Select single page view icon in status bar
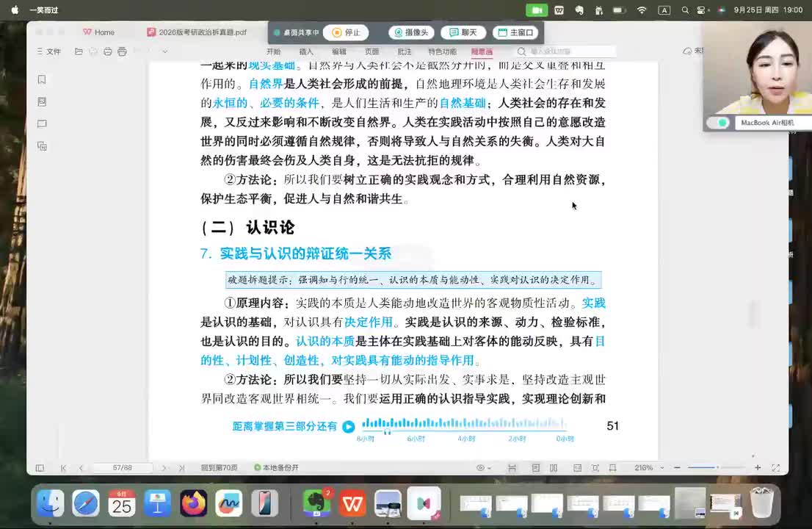Viewport: 812px width, 529px height. (536, 468)
